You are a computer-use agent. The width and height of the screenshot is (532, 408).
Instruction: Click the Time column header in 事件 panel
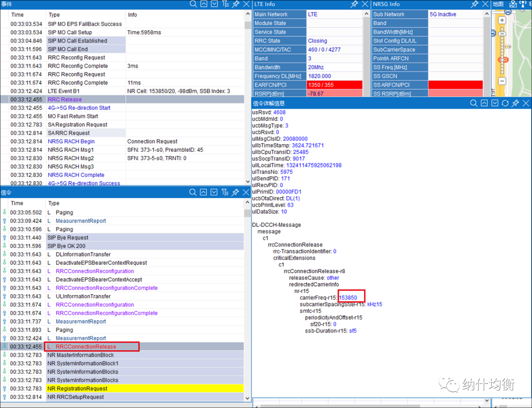[17, 15]
